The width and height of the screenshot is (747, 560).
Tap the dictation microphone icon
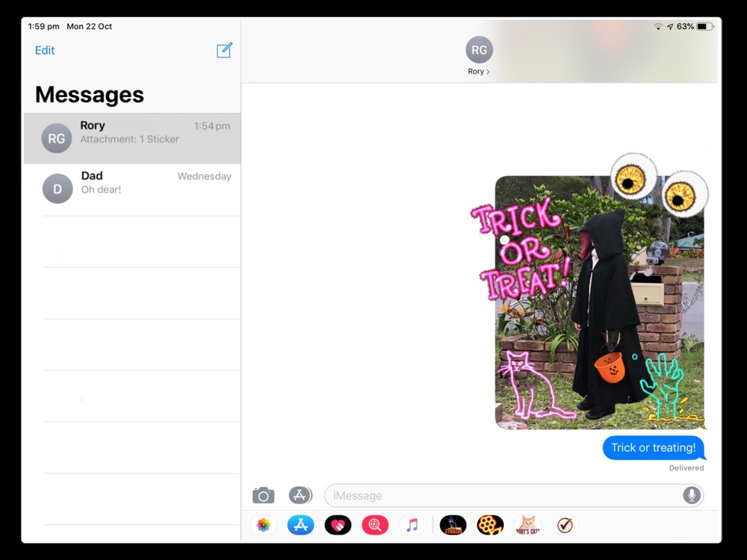click(691, 495)
